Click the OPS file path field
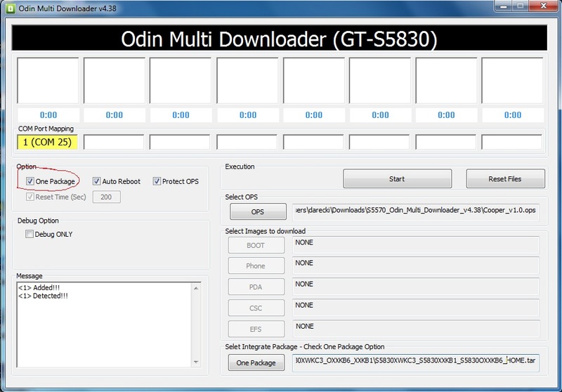 point(416,211)
